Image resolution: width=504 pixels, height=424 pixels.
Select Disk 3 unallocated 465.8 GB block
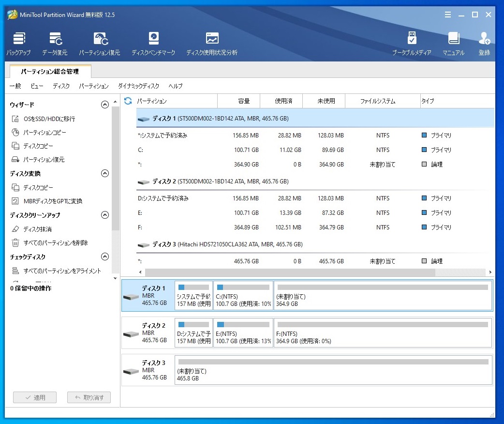coord(333,370)
